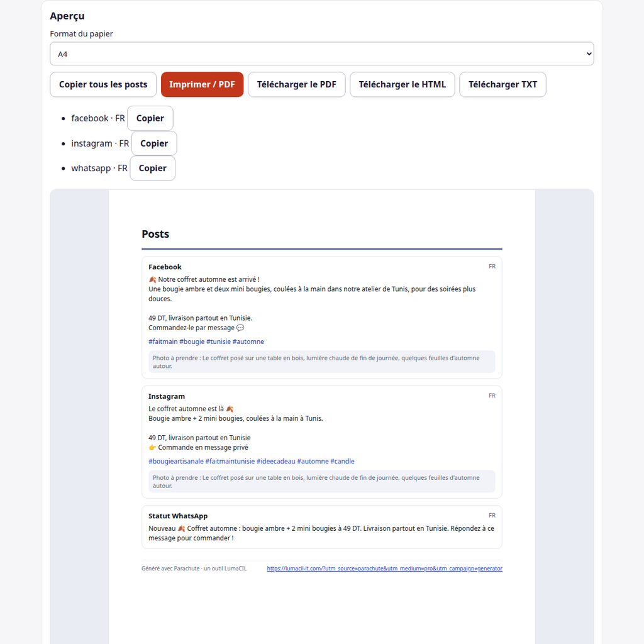Open the Format du papier A4 dropdown
Screen dimensions: 644x644
[321, 54]
